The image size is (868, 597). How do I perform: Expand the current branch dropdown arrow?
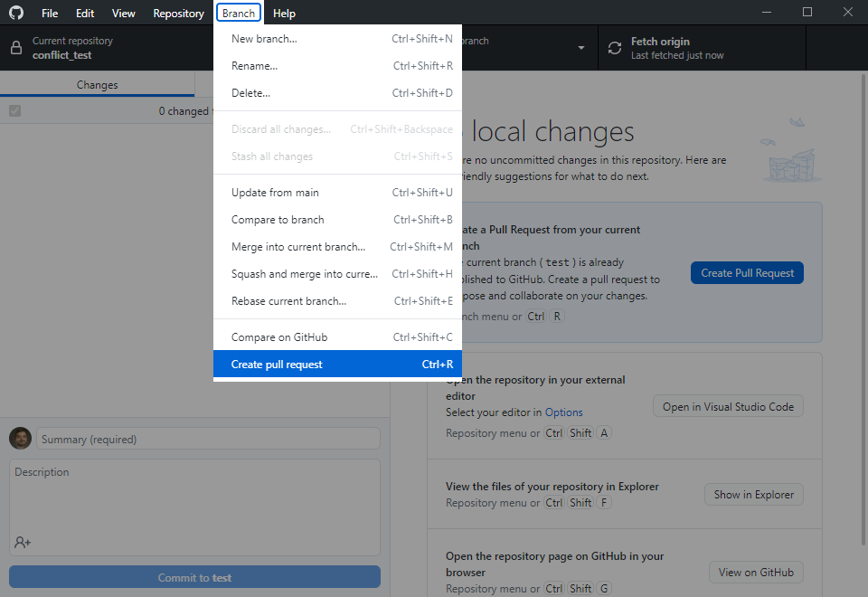[580, 48]
